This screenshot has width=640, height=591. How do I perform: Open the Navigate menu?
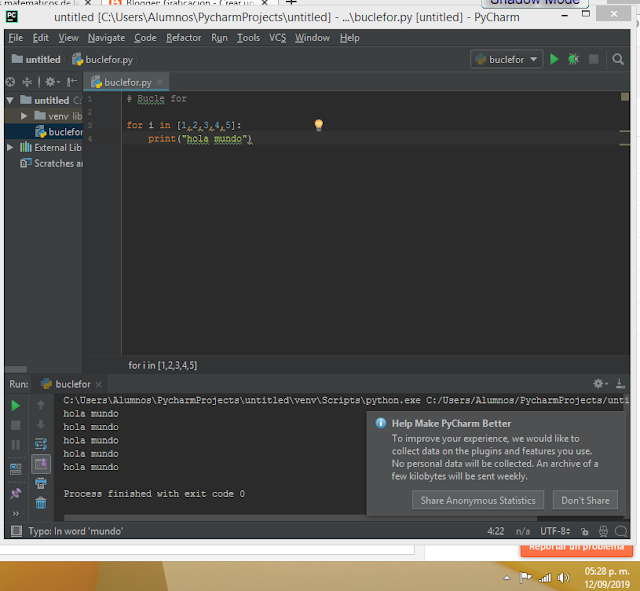(x=106, y=38)
